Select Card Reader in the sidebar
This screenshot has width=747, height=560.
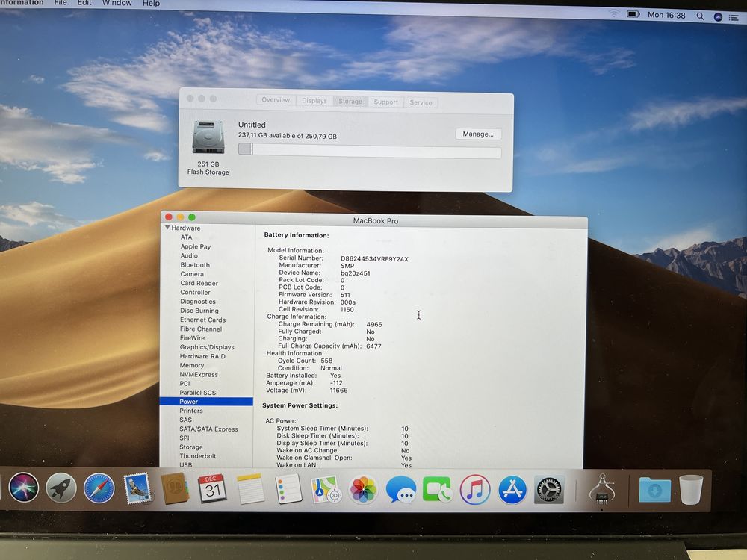199,283
